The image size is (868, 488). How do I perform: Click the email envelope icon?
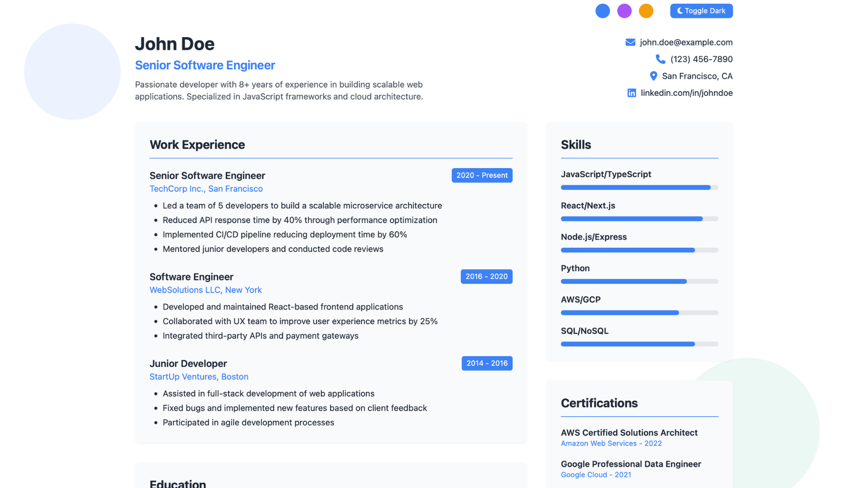click(630, 42)
